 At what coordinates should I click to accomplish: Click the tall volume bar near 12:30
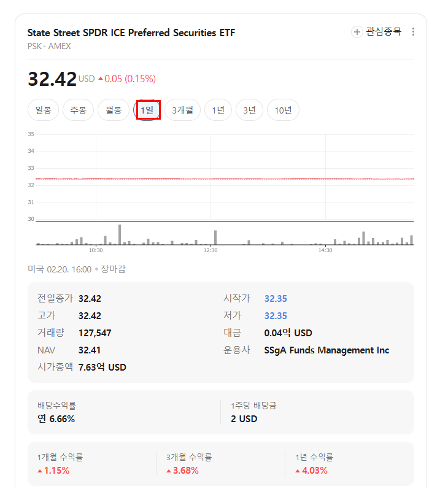coord(215,237)
